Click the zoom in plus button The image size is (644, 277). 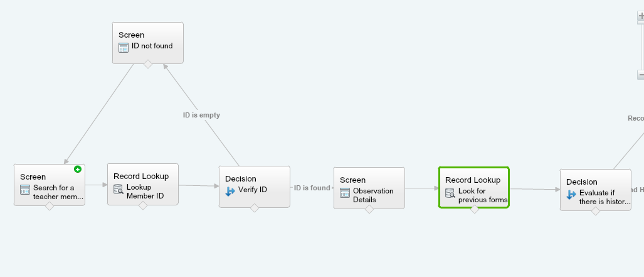point(641,17)
